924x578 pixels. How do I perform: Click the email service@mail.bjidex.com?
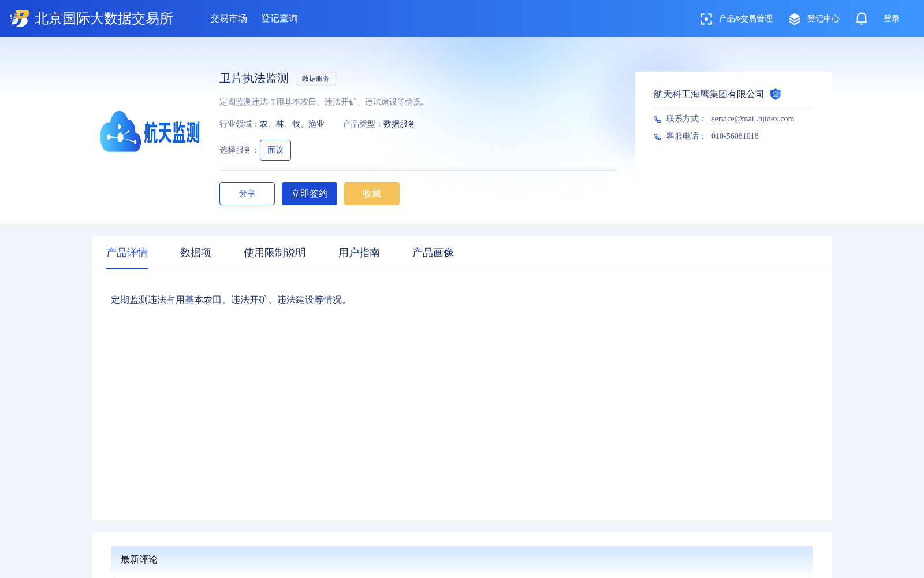(x=753, y=119)
